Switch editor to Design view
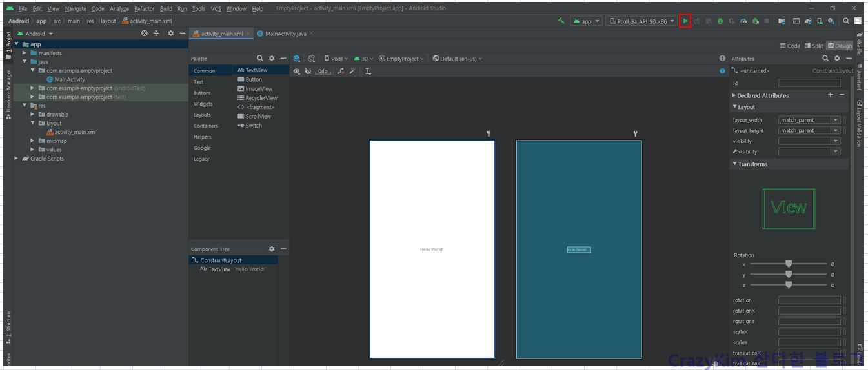This screenshot has width=868, height=370. pos(840,46)
